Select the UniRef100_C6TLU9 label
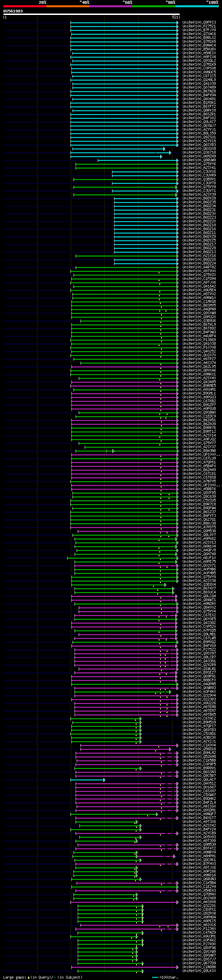 [199, 459]
